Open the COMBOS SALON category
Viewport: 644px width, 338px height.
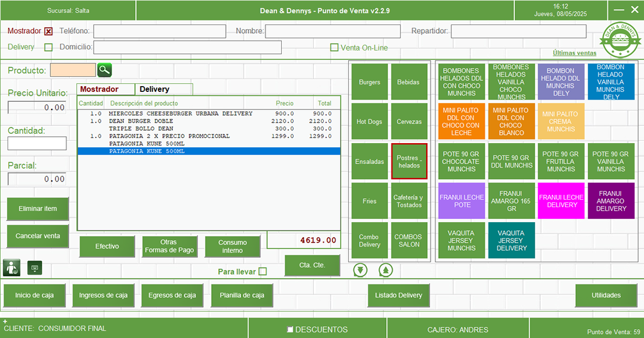pos(409,240)
